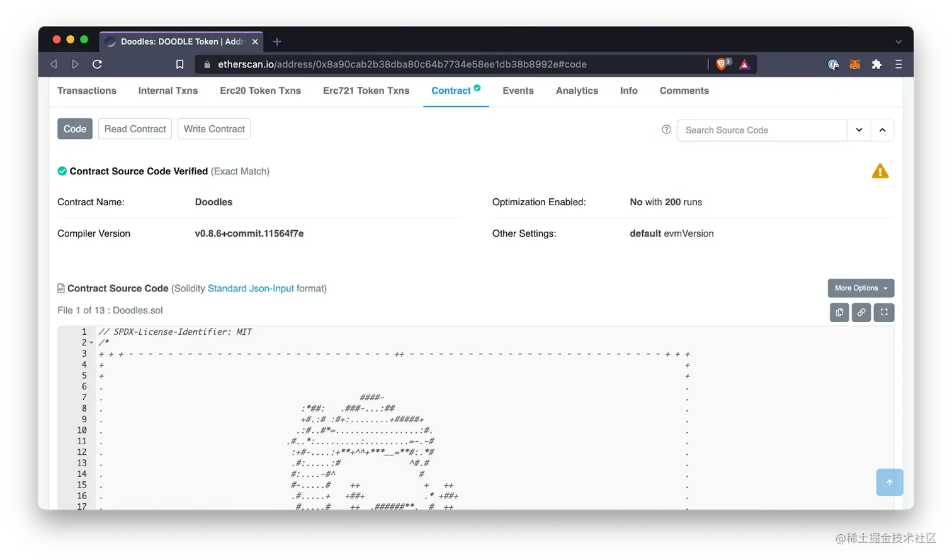The image size is (952, 560).
Task: Click compiler version v0.8.6+commit.11564f7e
Action: [x=249, y=233]
